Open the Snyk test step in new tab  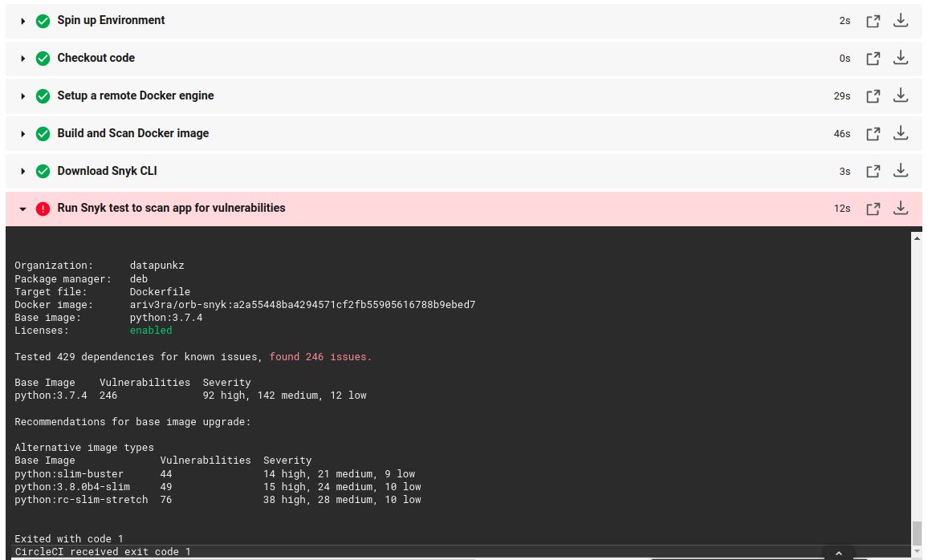(x=873, y=208)
